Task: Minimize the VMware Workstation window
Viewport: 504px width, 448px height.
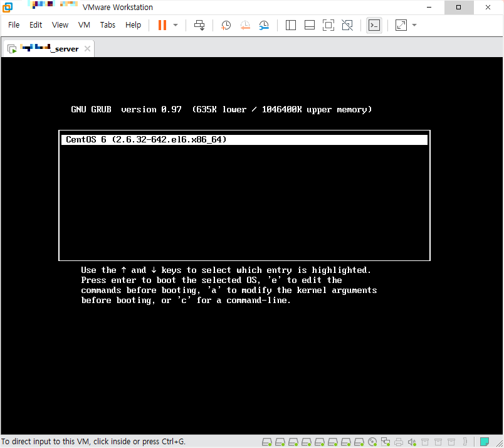Action: [429, 7]
